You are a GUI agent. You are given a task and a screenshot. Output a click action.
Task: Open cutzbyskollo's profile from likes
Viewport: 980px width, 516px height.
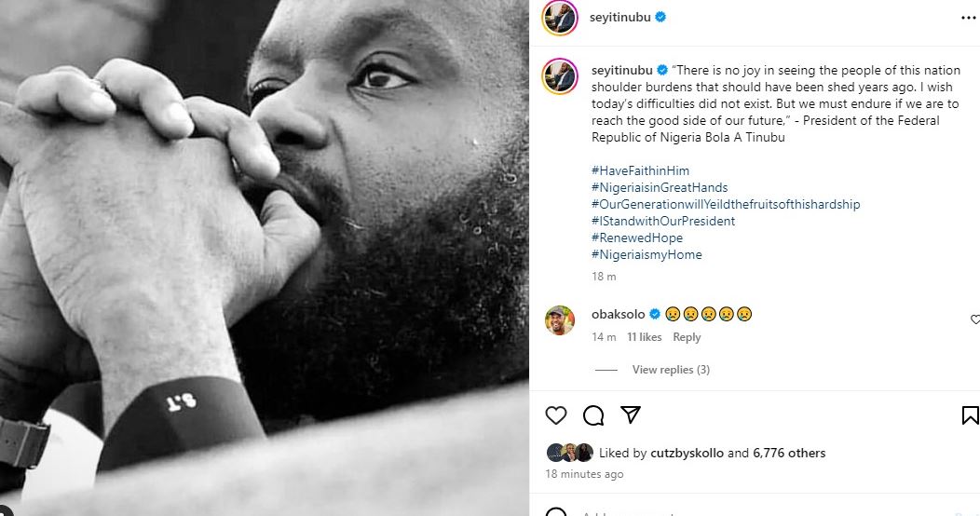pyautogui.click(x=687, y=454)
